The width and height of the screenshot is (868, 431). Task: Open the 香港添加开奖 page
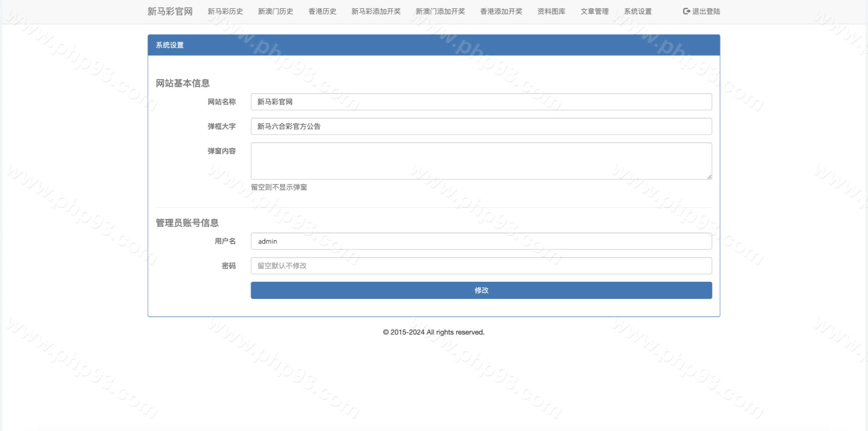[501, 11]
